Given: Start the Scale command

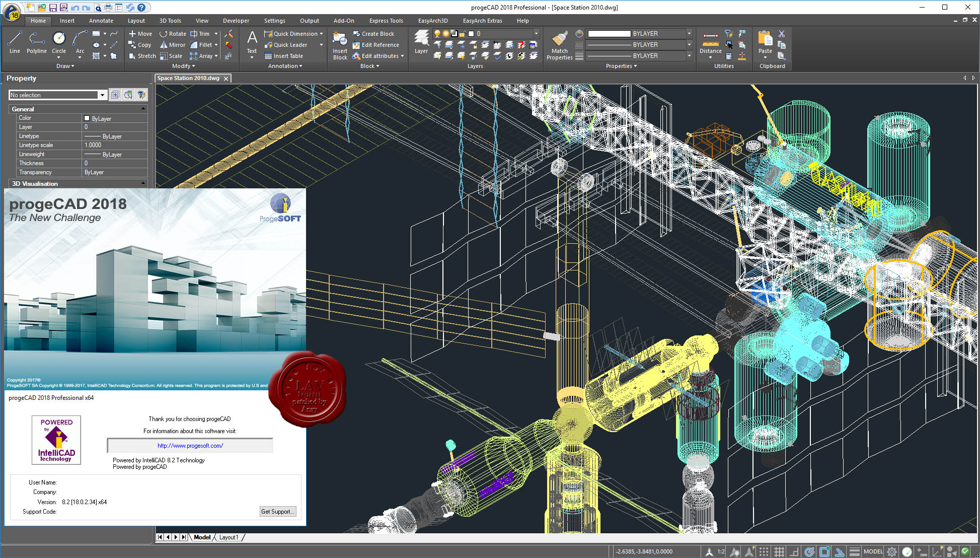Looking at the screenshot, I should [x=171, y=56].
